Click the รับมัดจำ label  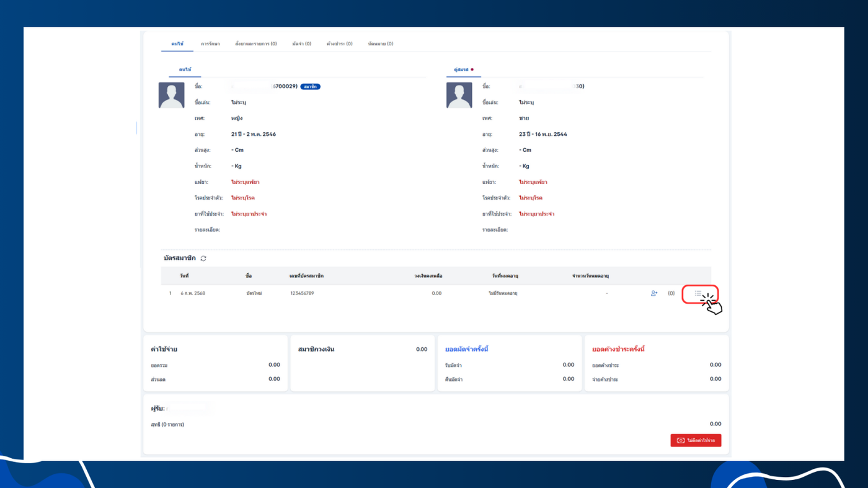453,365
